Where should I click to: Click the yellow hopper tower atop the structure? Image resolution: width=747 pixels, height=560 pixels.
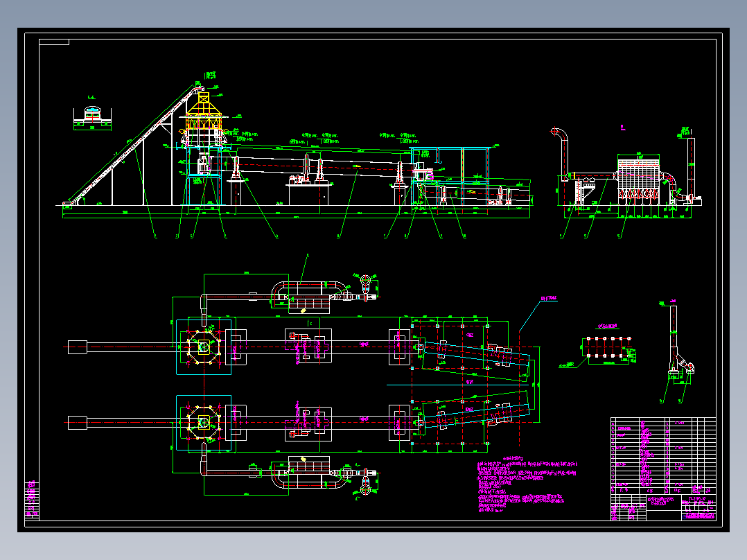(204, 111)
